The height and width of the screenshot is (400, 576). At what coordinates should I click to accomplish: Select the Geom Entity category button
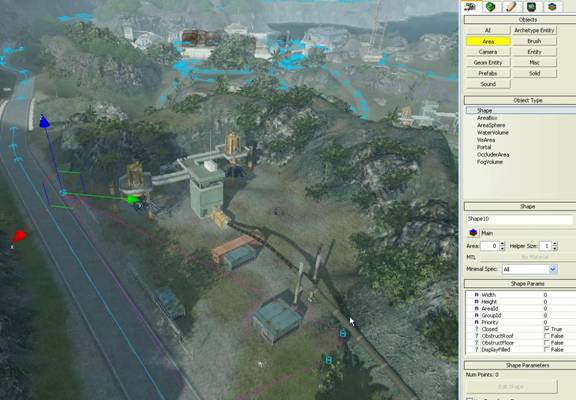click(x=488, y=62)
